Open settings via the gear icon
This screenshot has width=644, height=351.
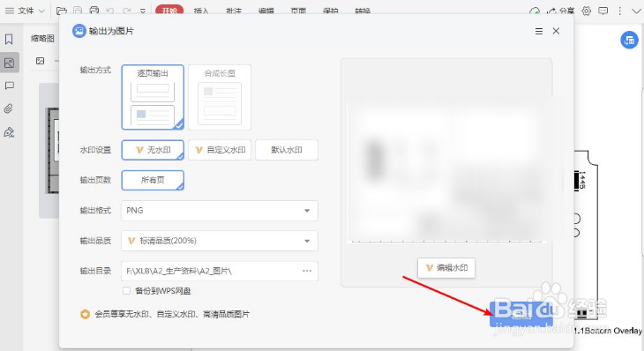coord(586,11)
